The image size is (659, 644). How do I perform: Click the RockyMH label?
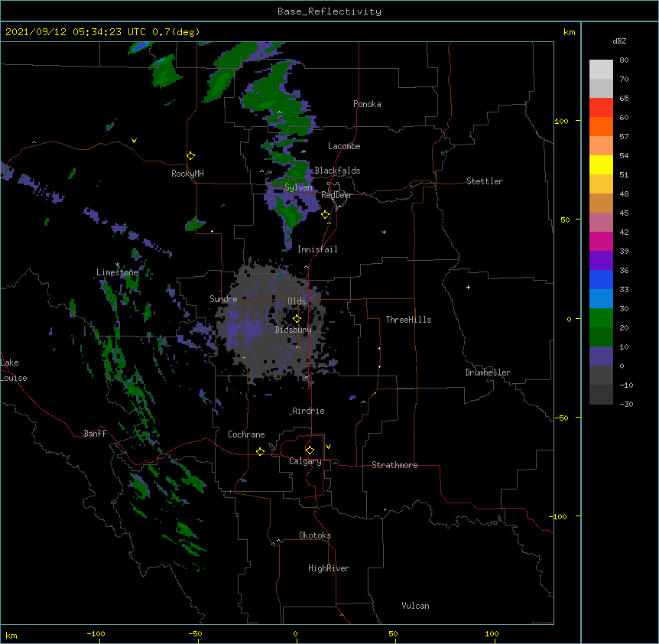[x=187, y=174]
